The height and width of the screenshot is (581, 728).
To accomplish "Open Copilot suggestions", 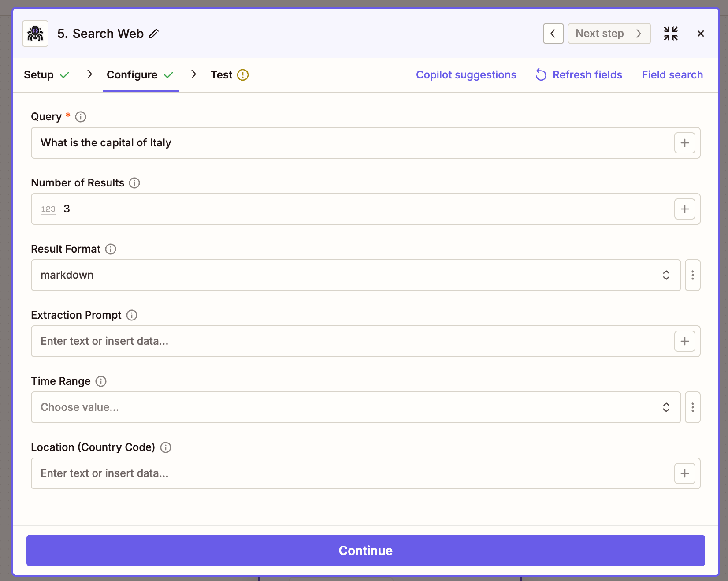I will [x=466, y=75].
